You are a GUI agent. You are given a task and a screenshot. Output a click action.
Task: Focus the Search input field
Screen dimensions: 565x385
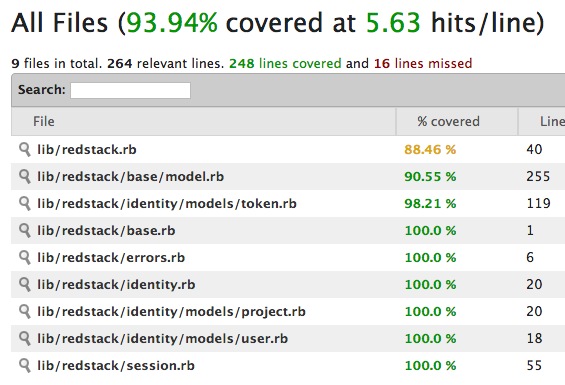pos(130,90)
